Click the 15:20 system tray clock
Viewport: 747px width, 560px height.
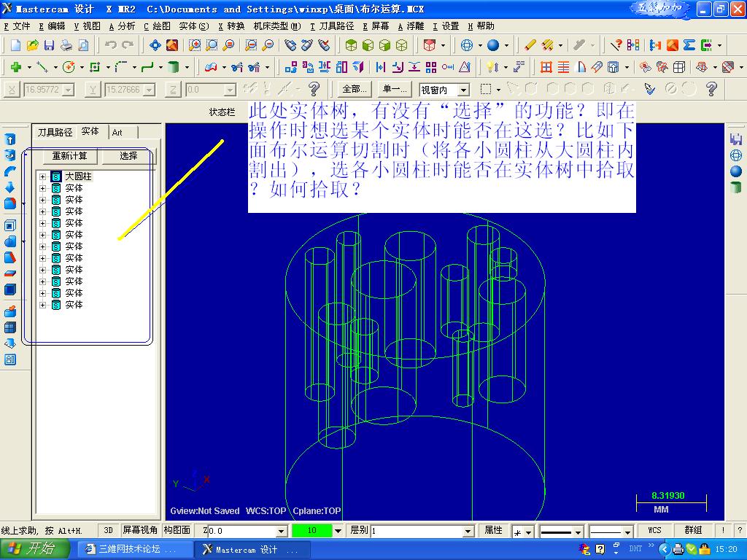point(726,549)
